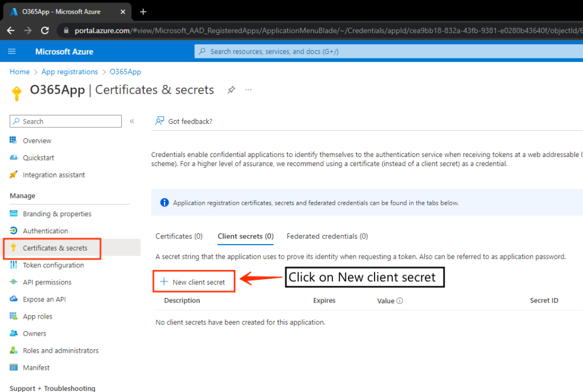Click the Got feedback? icon button
Viewport: 583px width, 392px height.
point(160,121)
